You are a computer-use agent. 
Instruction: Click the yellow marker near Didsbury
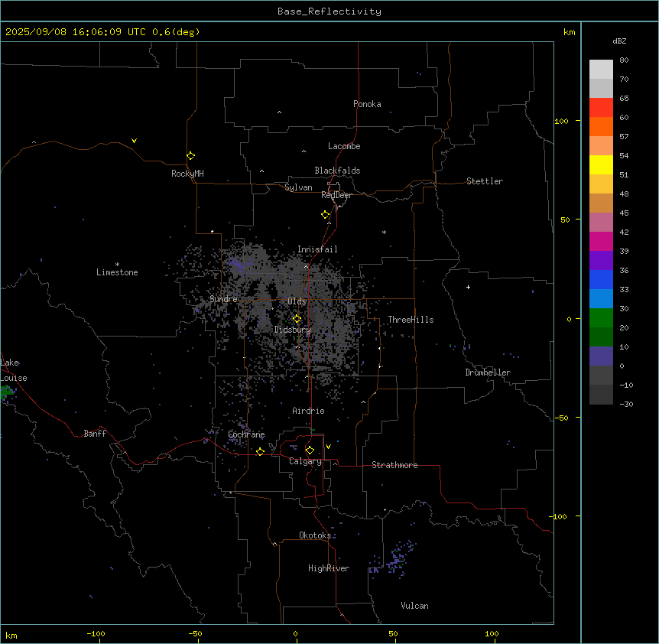pos(297,319)
